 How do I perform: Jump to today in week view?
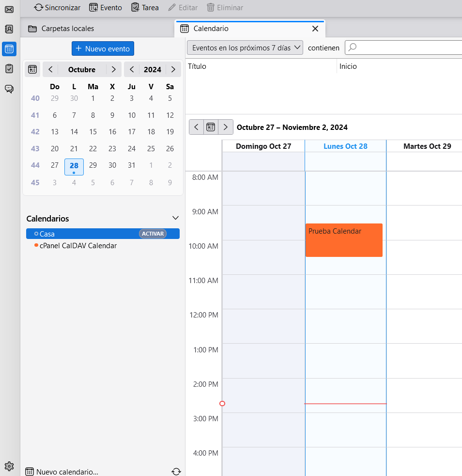point(211,127)
